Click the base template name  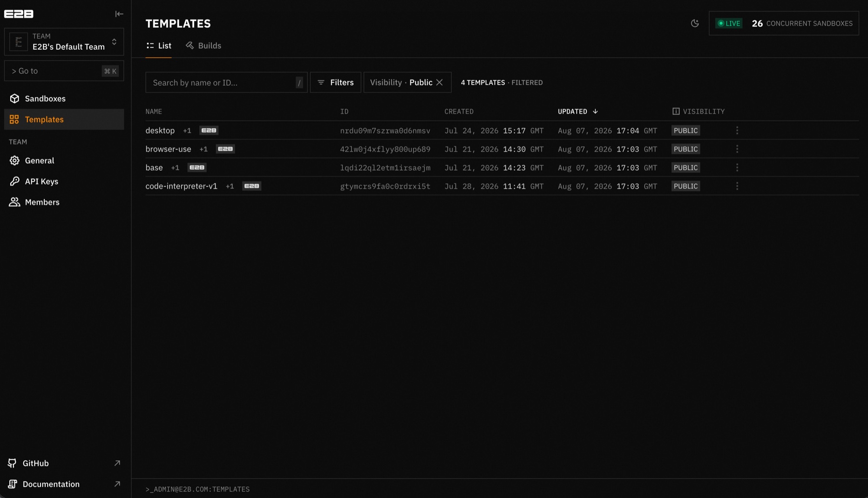[x=154, y=168]
